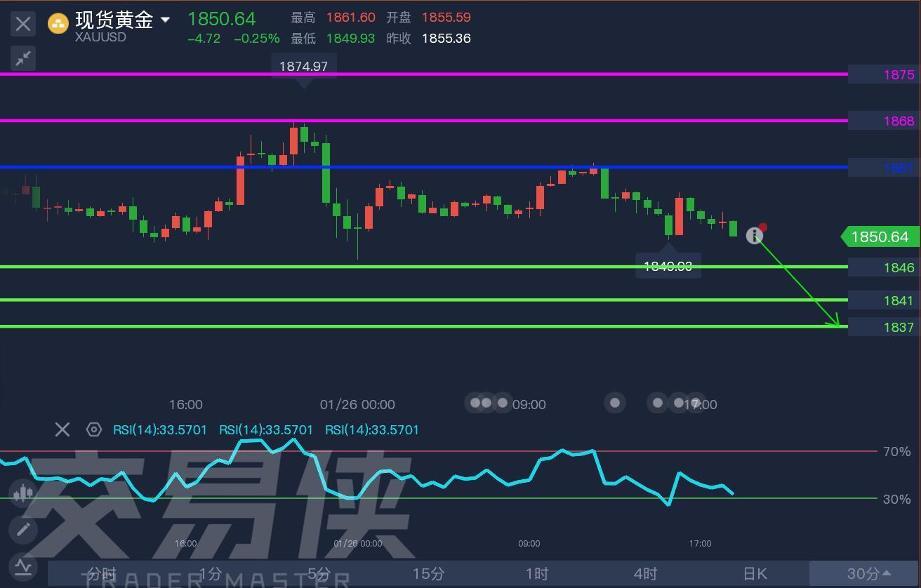Collapse the chart using the shrink arrows icon
The image size is (921, 588).
[23, 58]
